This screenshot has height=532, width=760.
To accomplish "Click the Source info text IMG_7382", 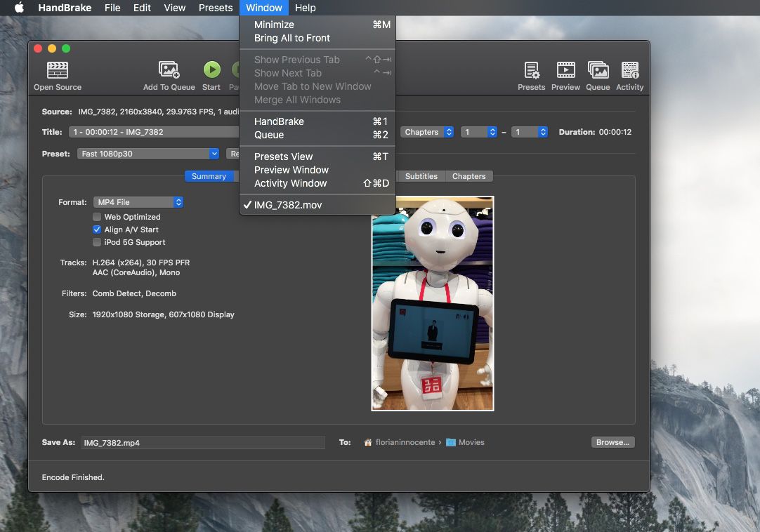I will [159, 112].
